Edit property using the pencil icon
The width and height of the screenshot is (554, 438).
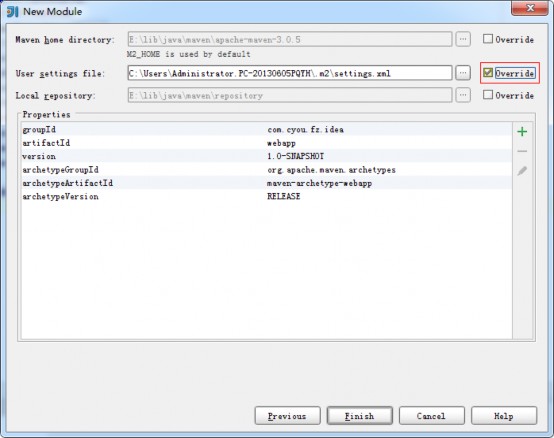pos(522,171)
